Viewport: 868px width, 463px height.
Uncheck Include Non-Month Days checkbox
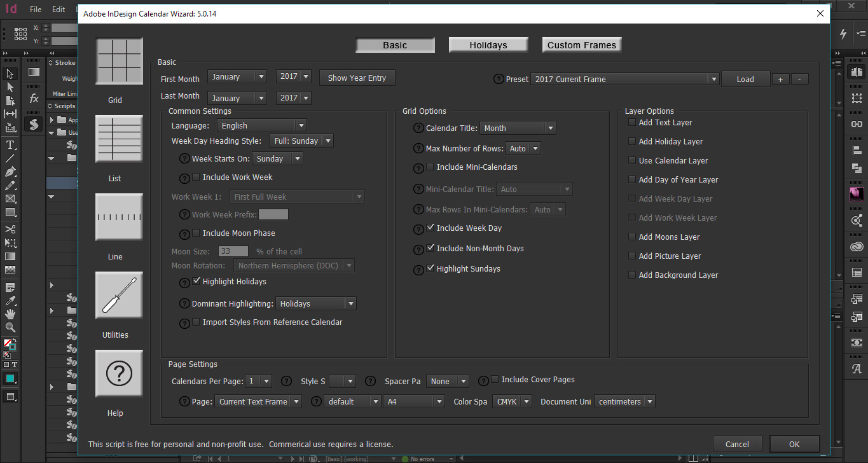tap(430, 248)
